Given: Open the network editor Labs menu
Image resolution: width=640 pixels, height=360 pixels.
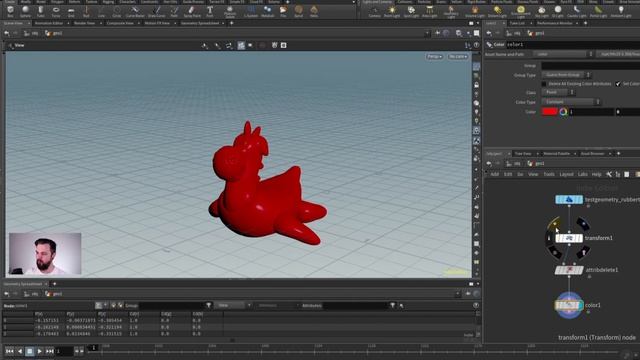Looking at the screenshot, I should click(x=582, y=174).
